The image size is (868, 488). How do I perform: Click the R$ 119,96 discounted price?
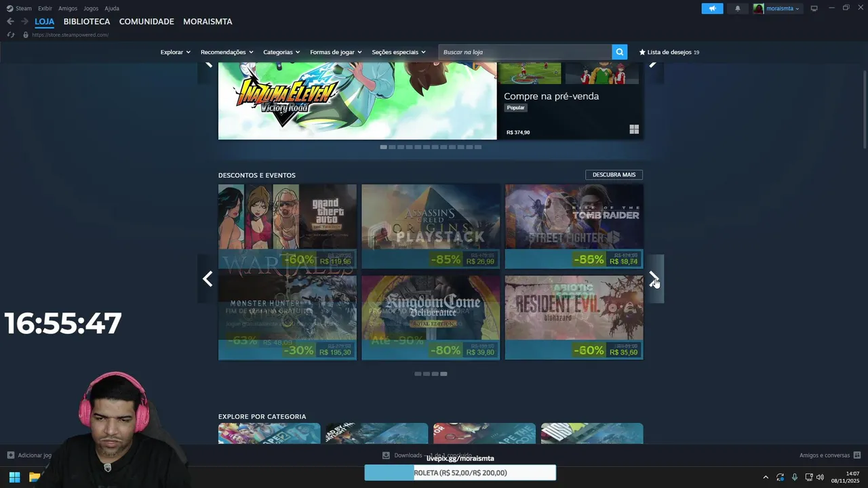tap(335, 262)
